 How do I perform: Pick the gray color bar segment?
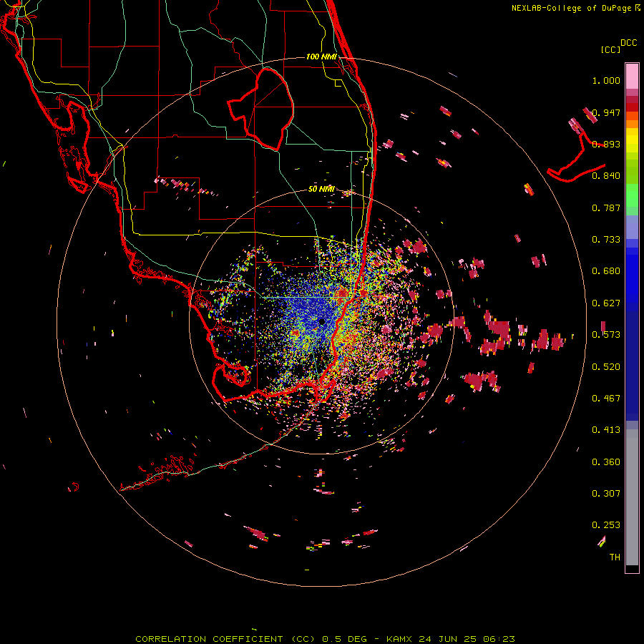[632, 497]
